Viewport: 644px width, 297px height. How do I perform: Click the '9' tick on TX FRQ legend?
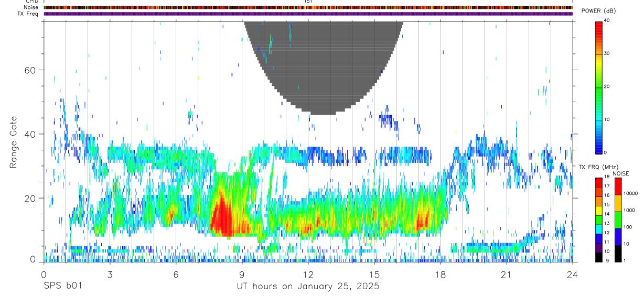[x=608, y=261]
